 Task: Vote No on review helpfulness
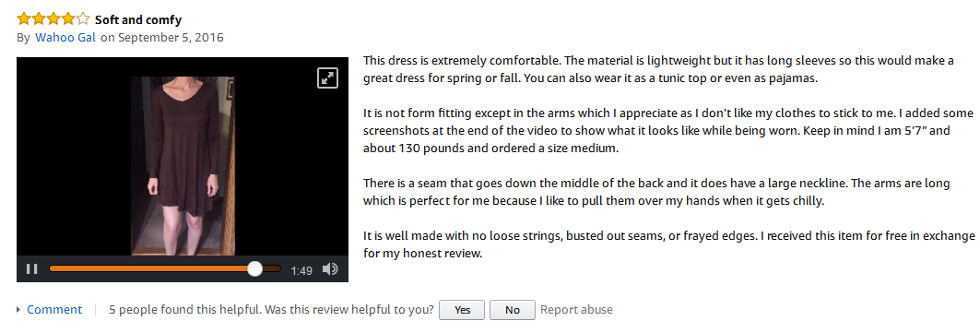(x=513, y=310)
